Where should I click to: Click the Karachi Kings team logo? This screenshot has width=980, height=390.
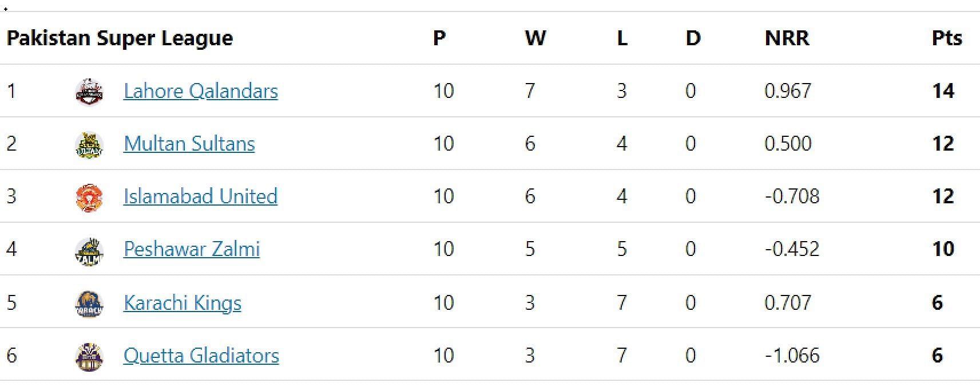point(89,304)
